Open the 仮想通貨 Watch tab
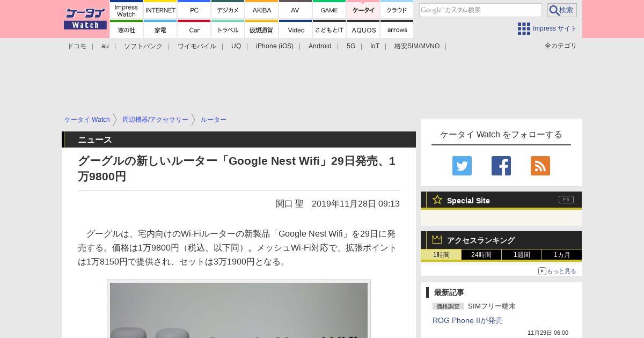Image resolution: width=644 pixels, height=338 pixels. point(262,29)
